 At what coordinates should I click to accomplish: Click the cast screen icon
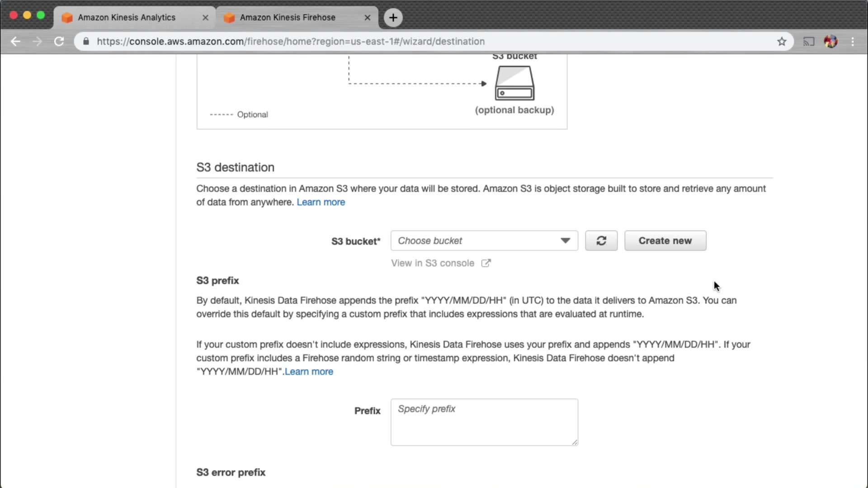pyautogui.click(x=808, y=42)
